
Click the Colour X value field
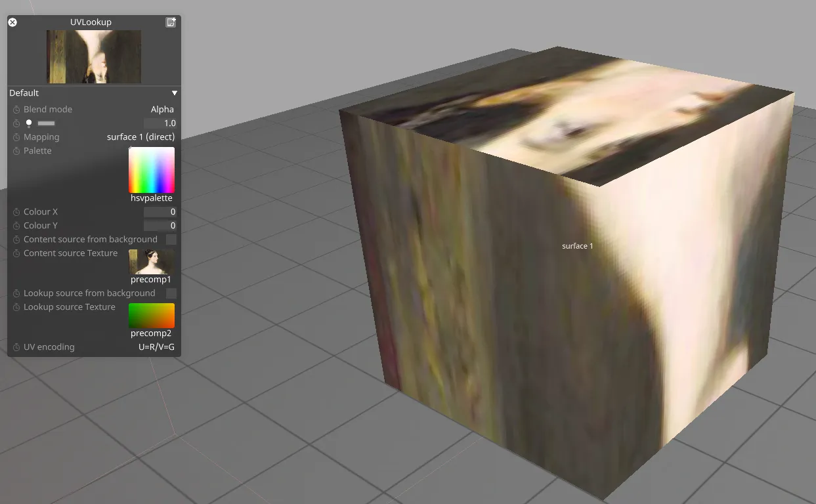(160, 212)
